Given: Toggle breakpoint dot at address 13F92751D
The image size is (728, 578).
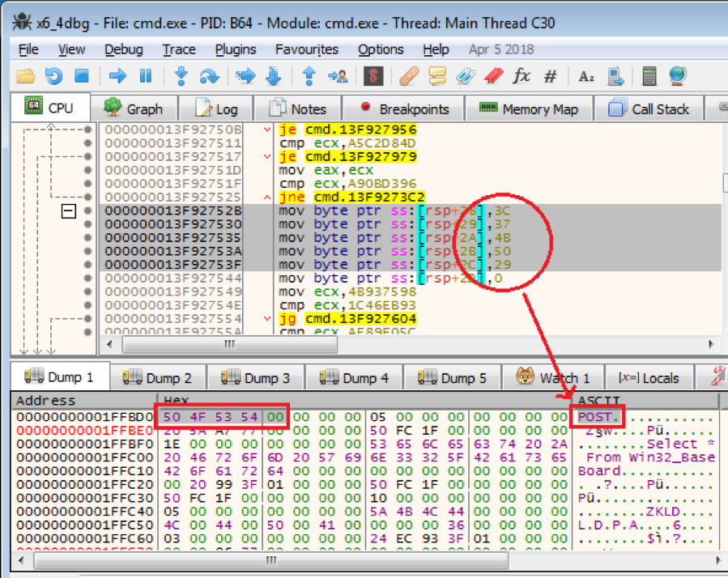Looking at the screenshot, I should pos(87,170).
